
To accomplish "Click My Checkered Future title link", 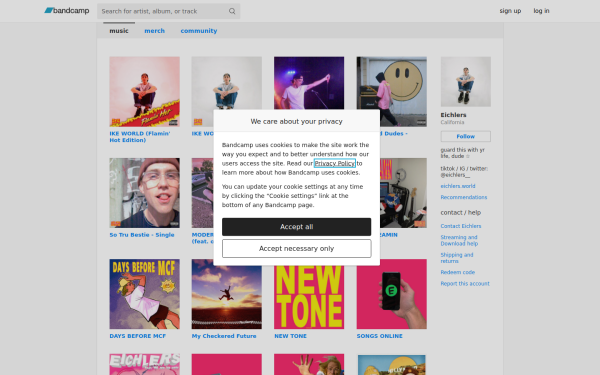I will point(224,336).
